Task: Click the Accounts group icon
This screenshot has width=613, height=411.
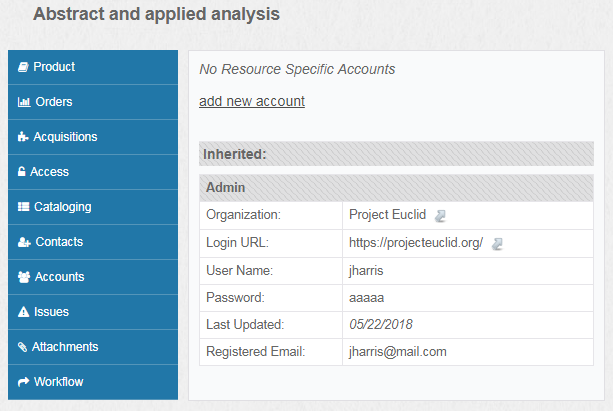Action: tap(24, 277)
